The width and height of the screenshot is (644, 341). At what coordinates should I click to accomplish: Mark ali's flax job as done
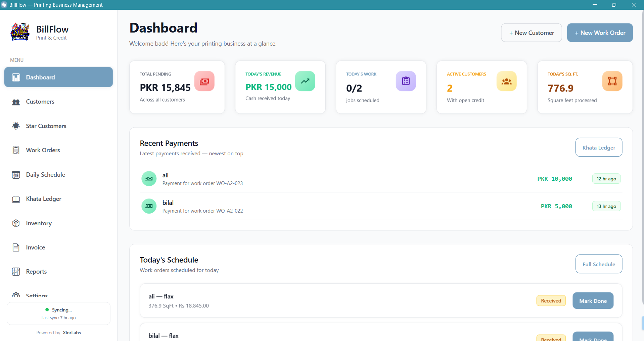pyautogui.click(x=593, y=301)
